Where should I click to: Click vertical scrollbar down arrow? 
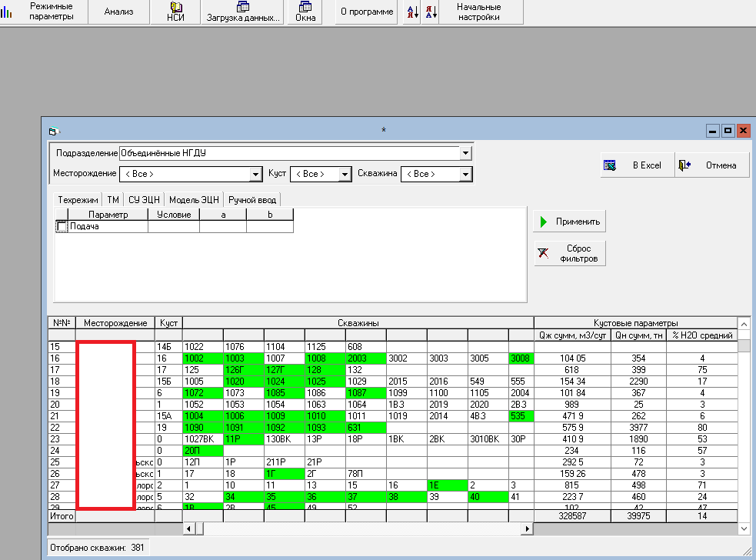point(744,528)
